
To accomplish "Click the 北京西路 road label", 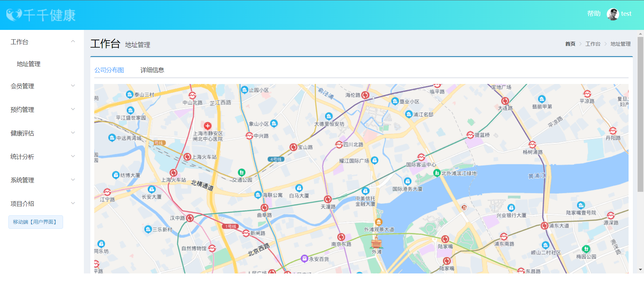I will (x=259, y=250).
